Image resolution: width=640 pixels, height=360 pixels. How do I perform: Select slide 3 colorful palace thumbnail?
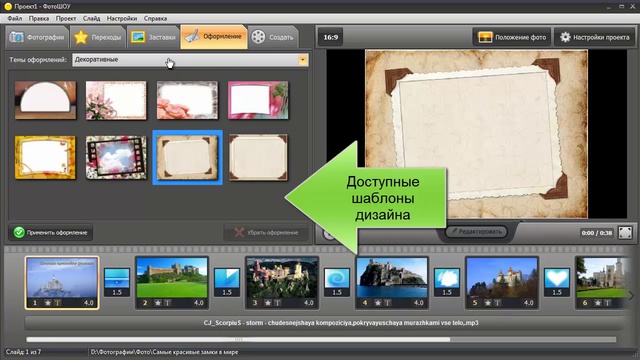pos(282,283)
